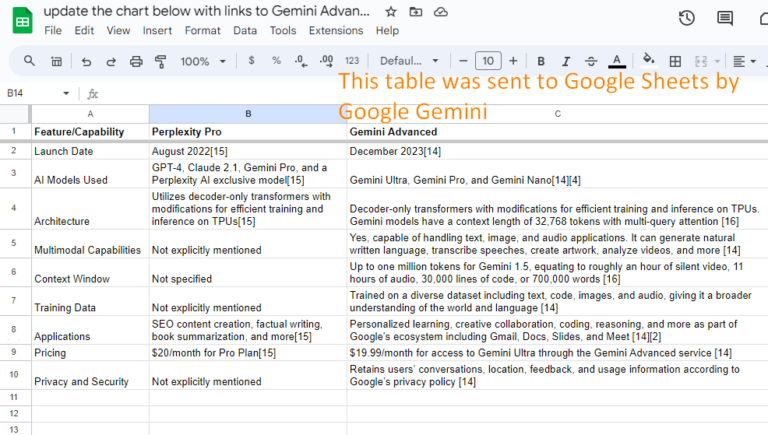Select the 'Architecture' cell
The width and height of the screenshot is (768, 435).
[x=90, y=209]
